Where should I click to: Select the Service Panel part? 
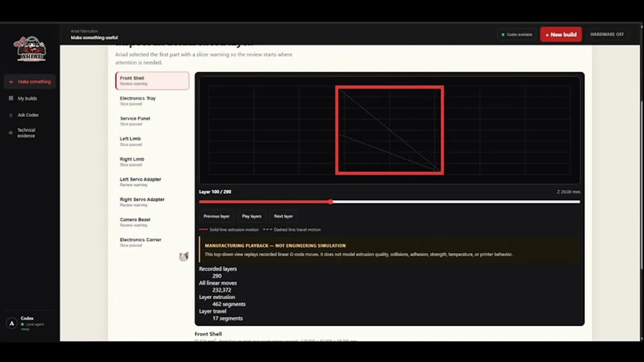tap(152, 121)
